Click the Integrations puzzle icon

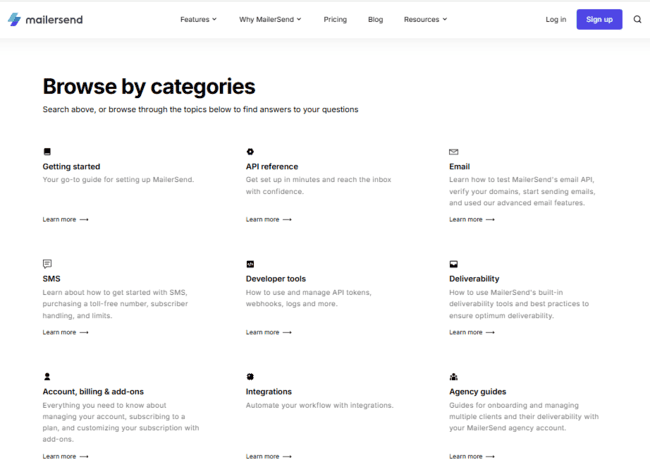pos(250,376)
